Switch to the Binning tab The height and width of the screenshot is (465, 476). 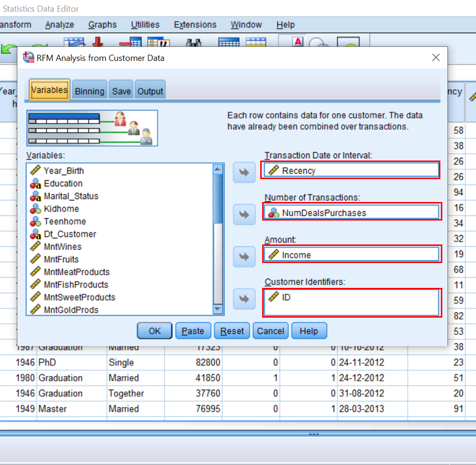click(89, 91)
